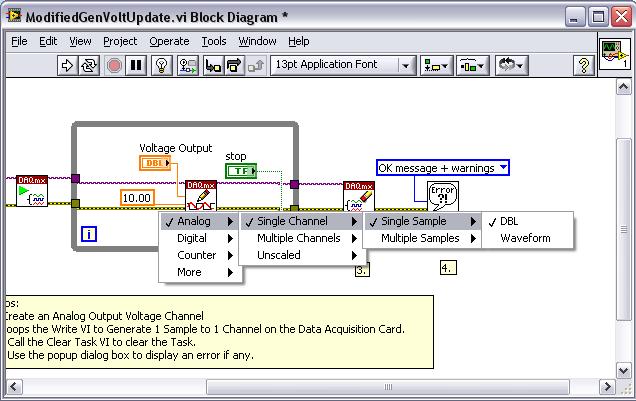Image resolution: width=636 pixels, height=401 pixels.
Task: Select Single Channel submenu item
Action: tap(302, 221)
